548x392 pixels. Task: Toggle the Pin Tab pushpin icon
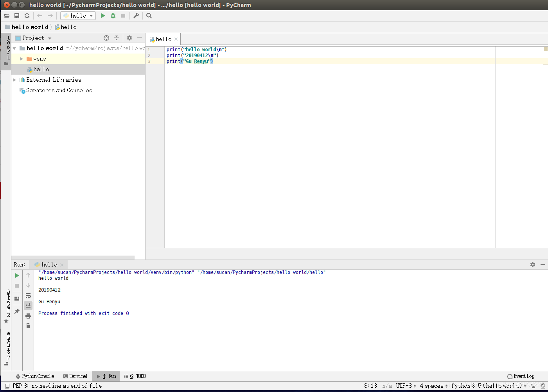click(x=17, y=311)
